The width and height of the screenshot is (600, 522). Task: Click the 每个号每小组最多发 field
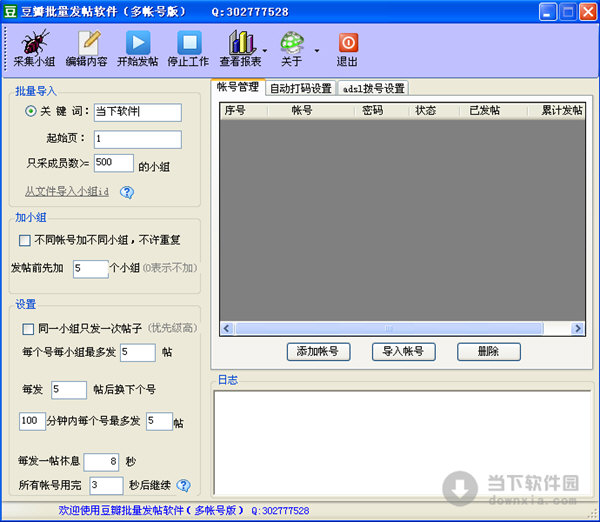[138, 352]
